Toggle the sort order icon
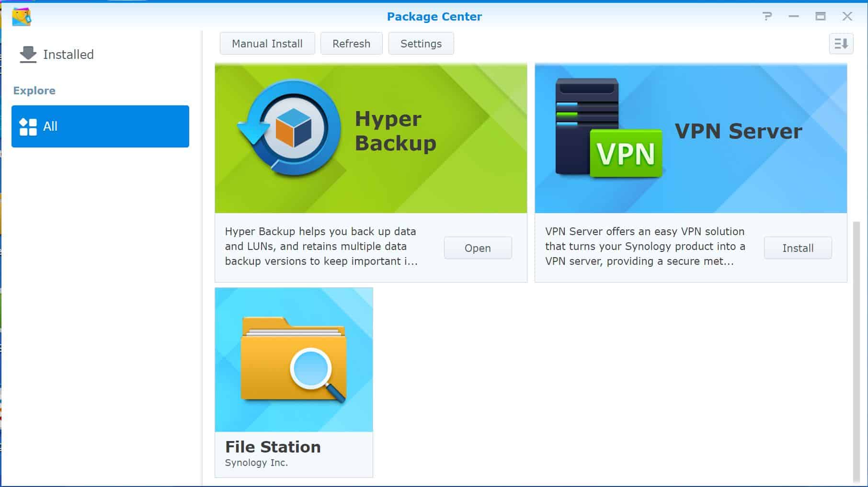 841,44
